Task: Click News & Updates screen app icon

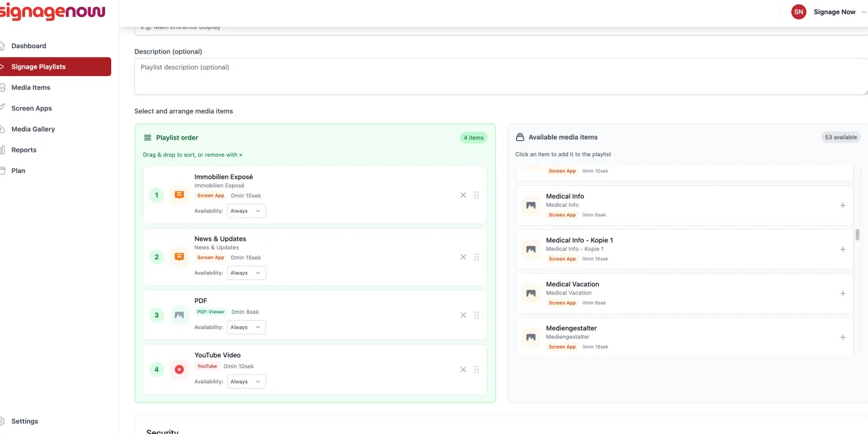Action: [179, 257]
